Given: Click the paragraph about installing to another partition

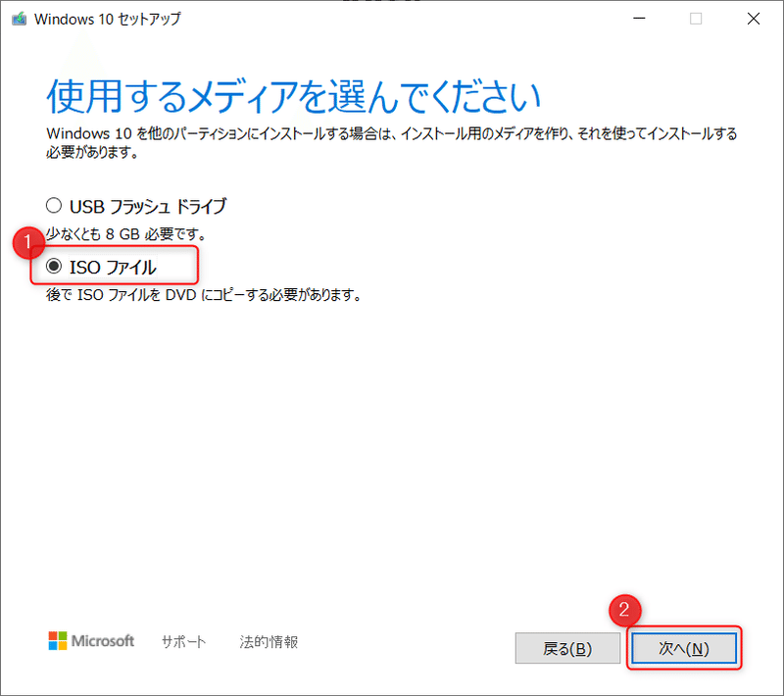Looking at the screenshot, I should click(391, 142).
